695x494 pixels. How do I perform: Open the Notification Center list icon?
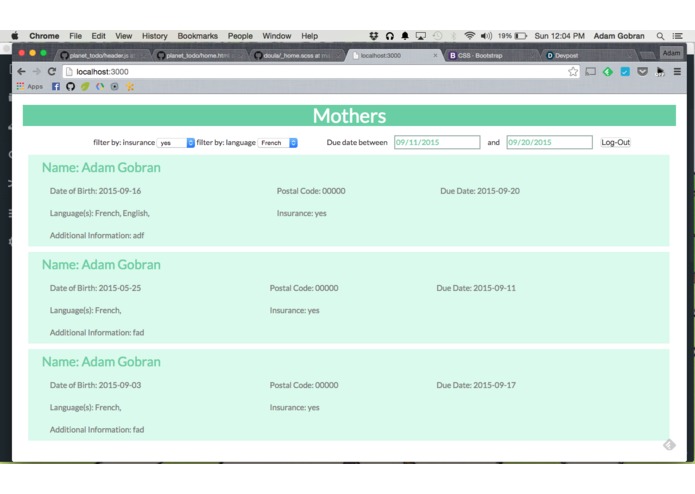point(677,36)
